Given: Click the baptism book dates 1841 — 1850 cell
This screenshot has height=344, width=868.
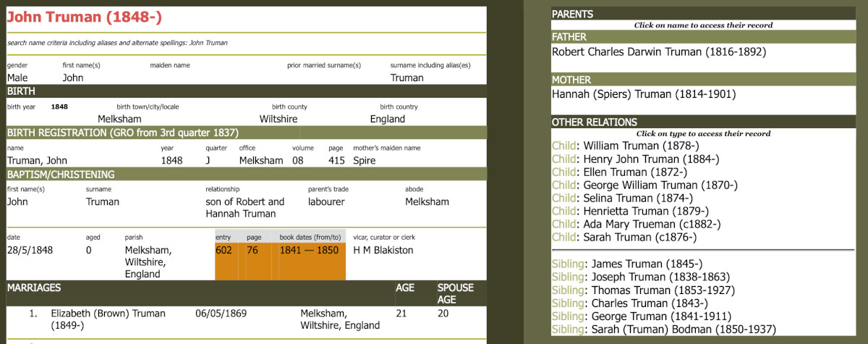Looking at the screenshot, I should (x=307, y=251).
